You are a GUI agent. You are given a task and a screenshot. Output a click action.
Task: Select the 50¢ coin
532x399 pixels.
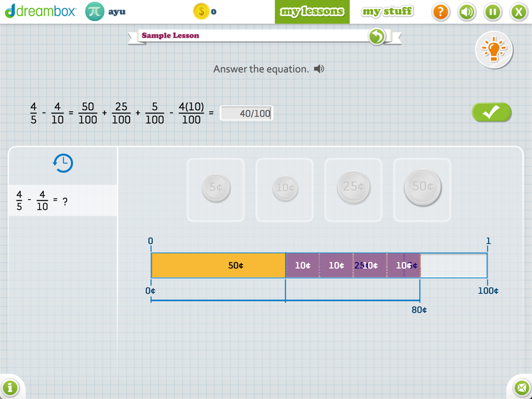(422, 187)
